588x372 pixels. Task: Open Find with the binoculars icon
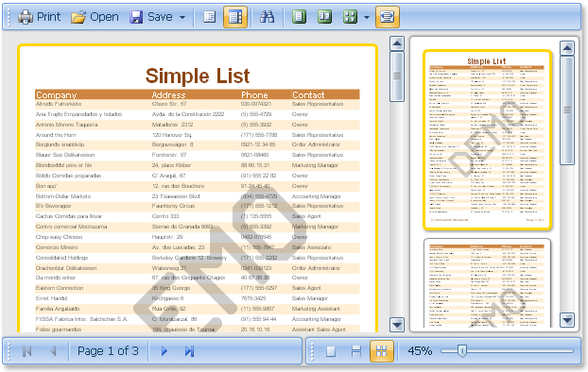pos(267,17)
